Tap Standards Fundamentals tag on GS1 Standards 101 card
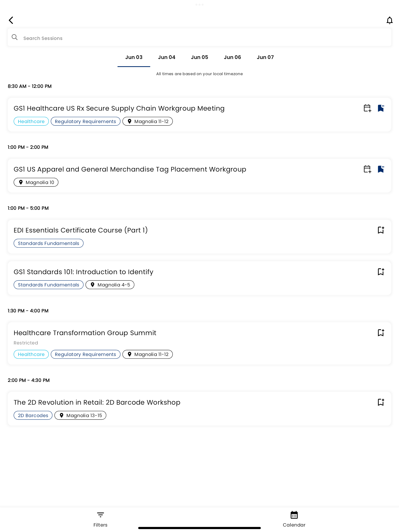This screenshot has width=399, height=532. (49, 285)
